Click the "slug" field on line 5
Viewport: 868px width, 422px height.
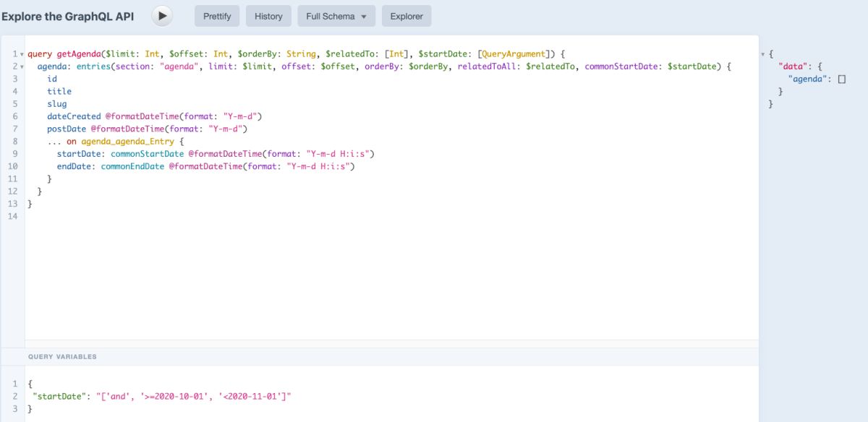click(57, 103)
